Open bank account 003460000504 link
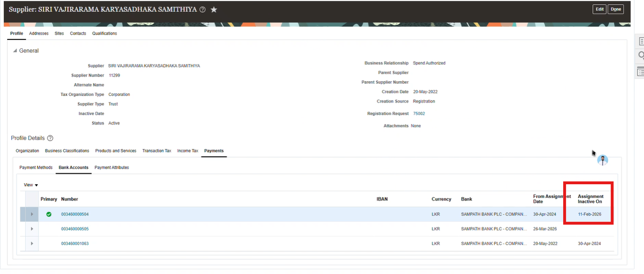 click(x=75, y=215)
